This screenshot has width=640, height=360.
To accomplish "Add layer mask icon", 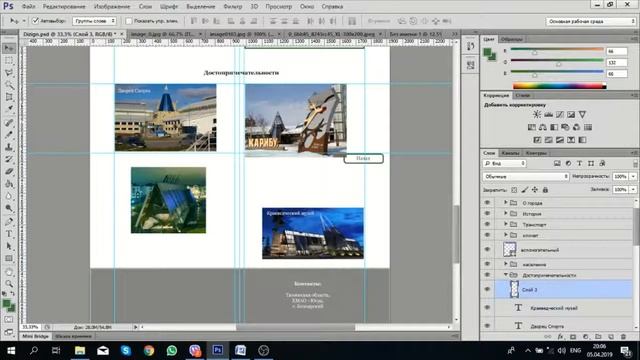I will pos(573,337).
